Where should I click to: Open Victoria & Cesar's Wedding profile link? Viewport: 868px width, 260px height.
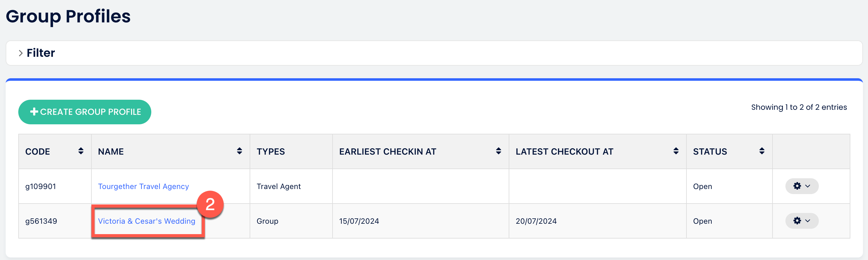click(147, 221)
